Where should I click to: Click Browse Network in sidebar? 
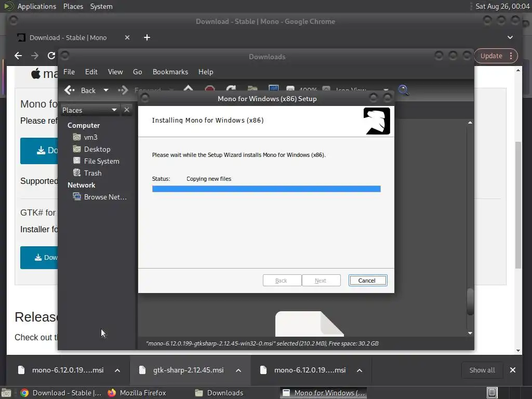(x=100, y=197)
